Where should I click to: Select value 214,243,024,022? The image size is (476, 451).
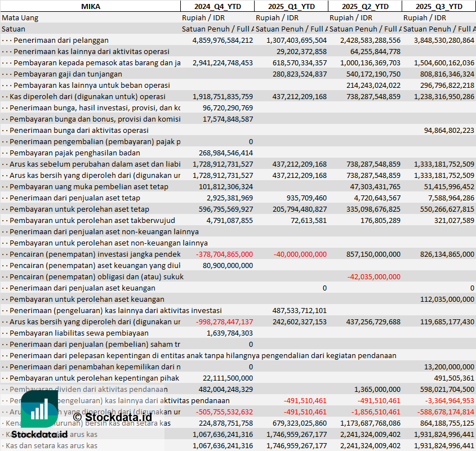pyautogui.click(x=373, y=85)
